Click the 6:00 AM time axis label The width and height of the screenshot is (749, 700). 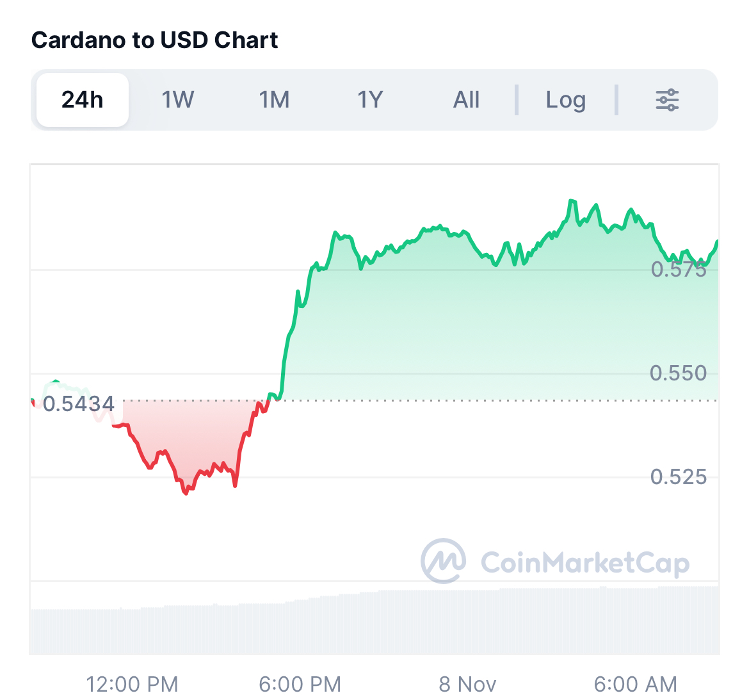click(x=635, y=684)
